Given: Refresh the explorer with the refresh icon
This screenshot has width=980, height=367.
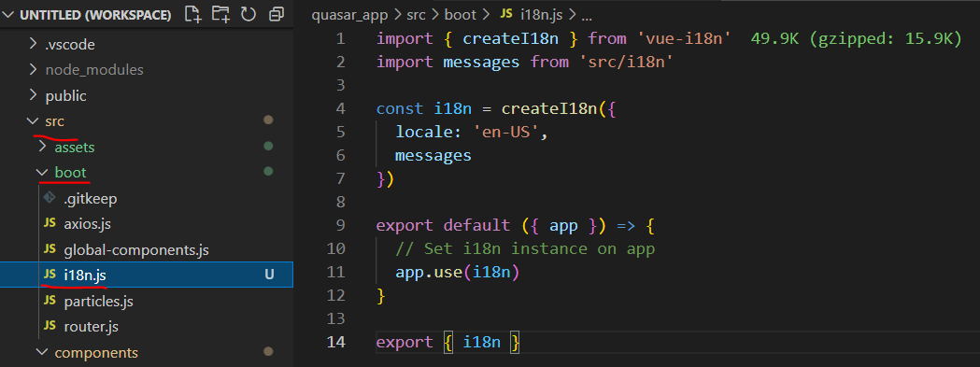Looking at the screenshot, I should 249,14.
